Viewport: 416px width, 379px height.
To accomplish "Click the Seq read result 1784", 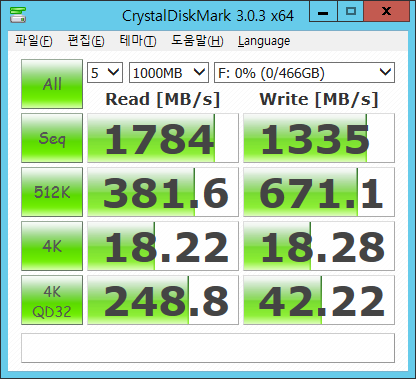I will click(163, 138).
